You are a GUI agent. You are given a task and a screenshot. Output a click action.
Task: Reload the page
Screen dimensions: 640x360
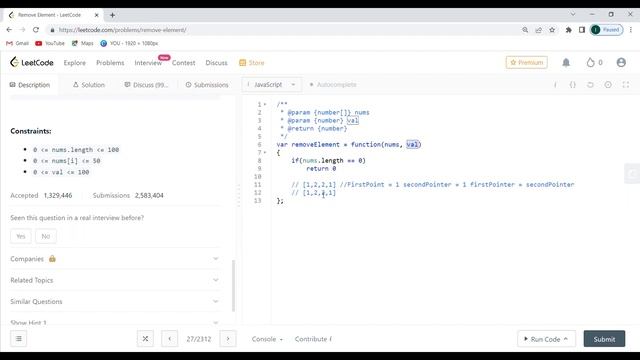36,30
